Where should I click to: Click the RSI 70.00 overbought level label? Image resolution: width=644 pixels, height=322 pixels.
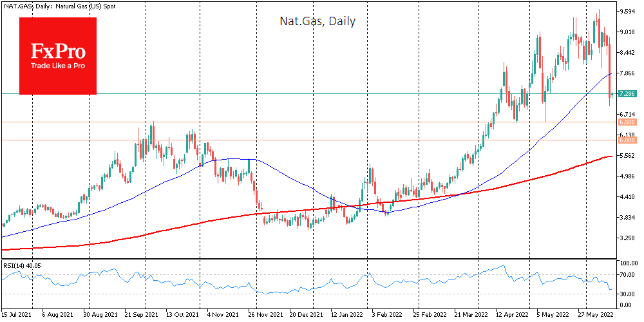(627, 276)
